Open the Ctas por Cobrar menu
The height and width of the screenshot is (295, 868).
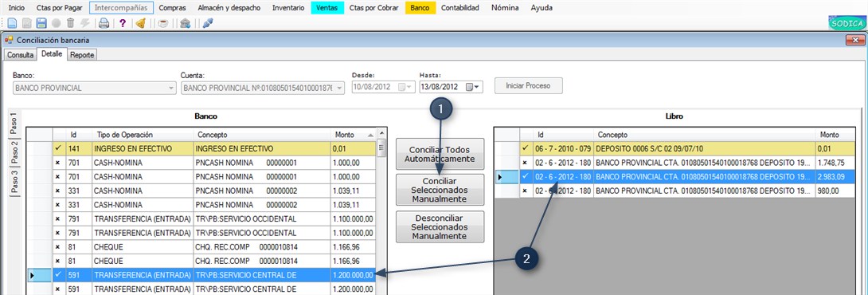(x=373, y=8)
